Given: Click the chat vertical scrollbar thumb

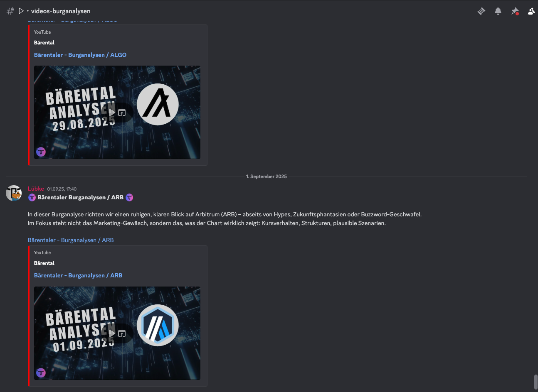Looking at the screenshot, I should click(536, 382).
